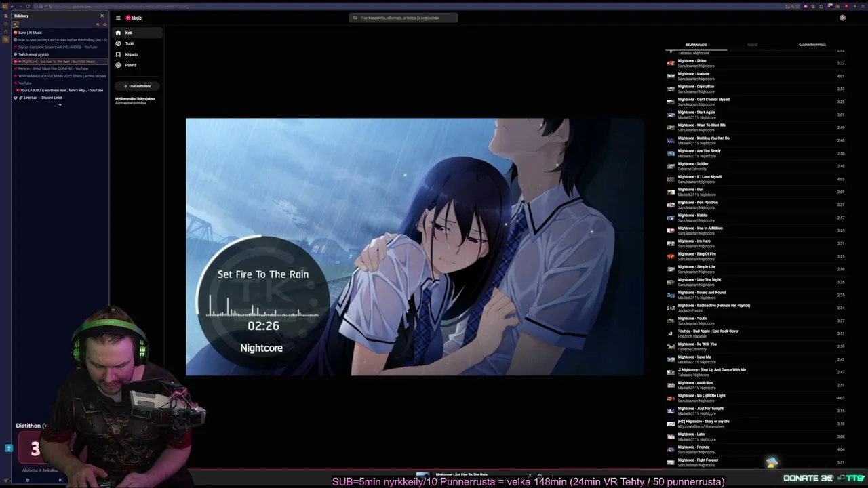Play Nightcore - No Light No Light
Image resolution: width=868 pixels, height=488 pixels.
[756, 398]
